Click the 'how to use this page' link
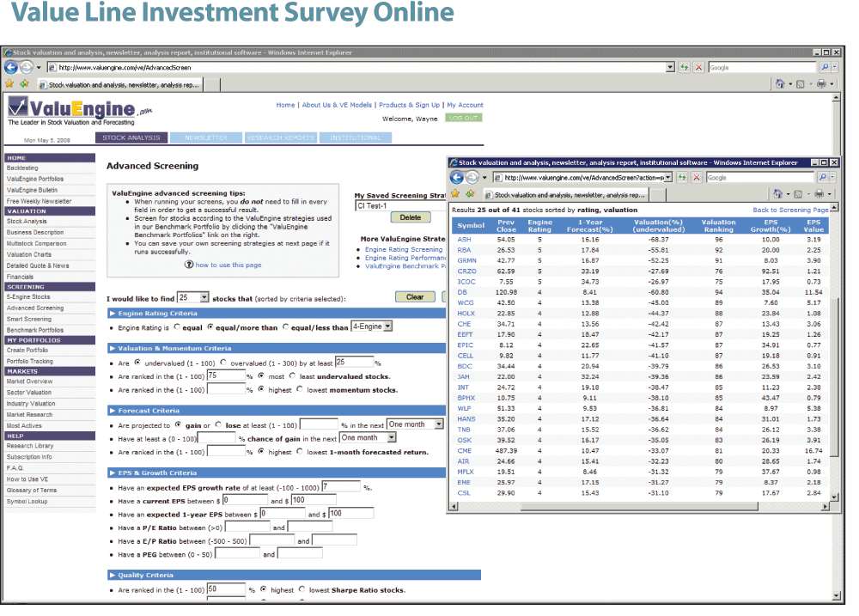This screenshot has height=616, width=859. [x=228, y=265]
